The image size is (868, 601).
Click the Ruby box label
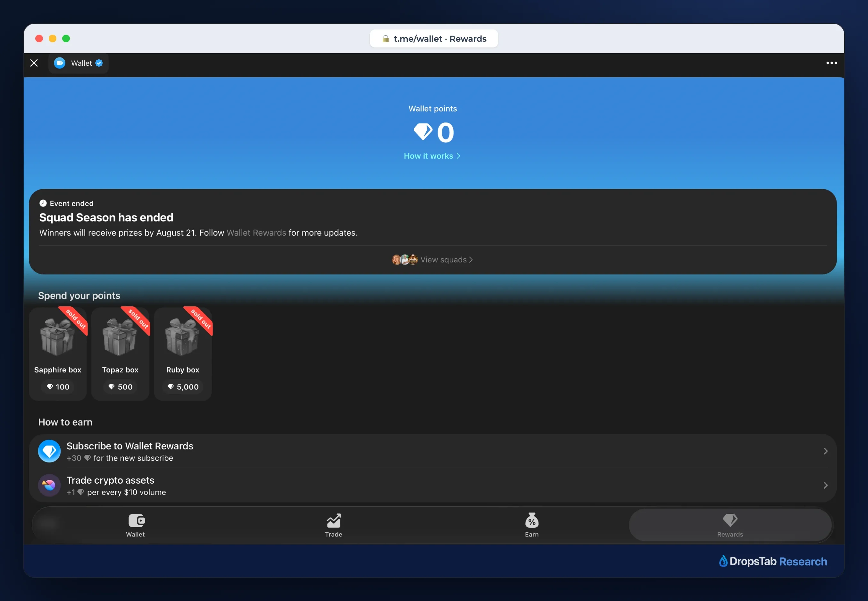point(183,370)
